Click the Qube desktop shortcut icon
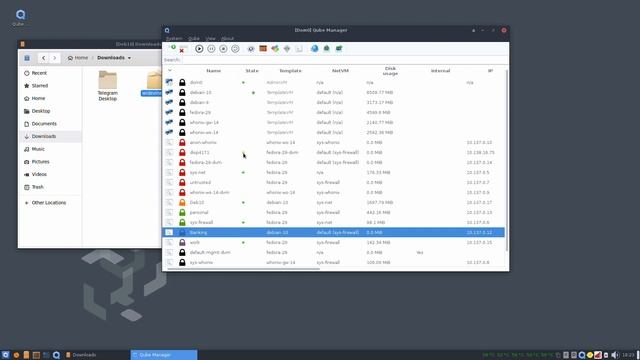Screen dimensions: 640x360 tap(20, 18)
